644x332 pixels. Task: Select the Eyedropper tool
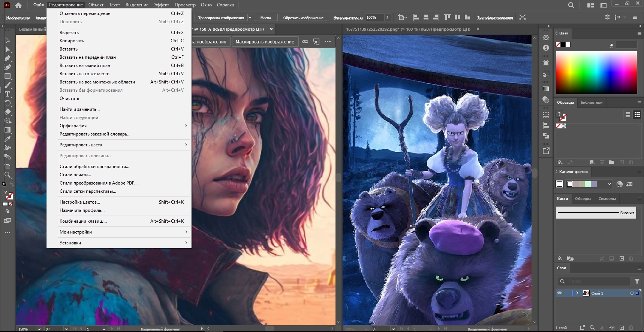pos(7,139)
